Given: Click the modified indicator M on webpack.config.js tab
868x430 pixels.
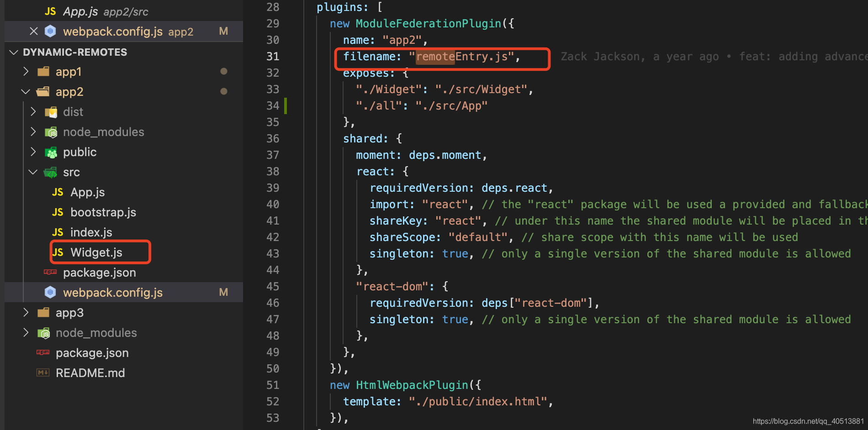Looking at the screenshot, I should 223,31.
